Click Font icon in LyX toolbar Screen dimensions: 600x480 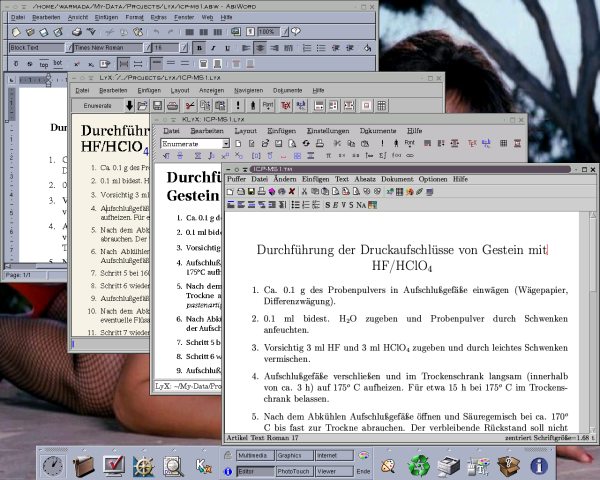tap(268, 106)
